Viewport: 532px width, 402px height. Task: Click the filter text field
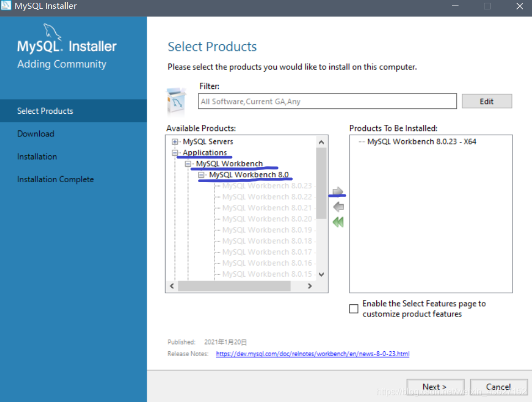(327, 101)
